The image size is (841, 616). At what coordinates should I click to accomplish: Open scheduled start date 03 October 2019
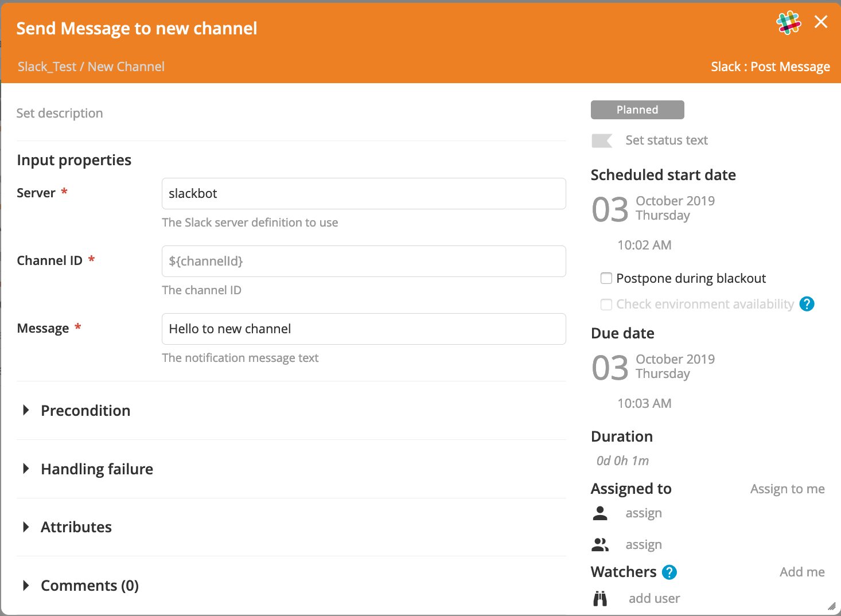[x=653, y=209]
